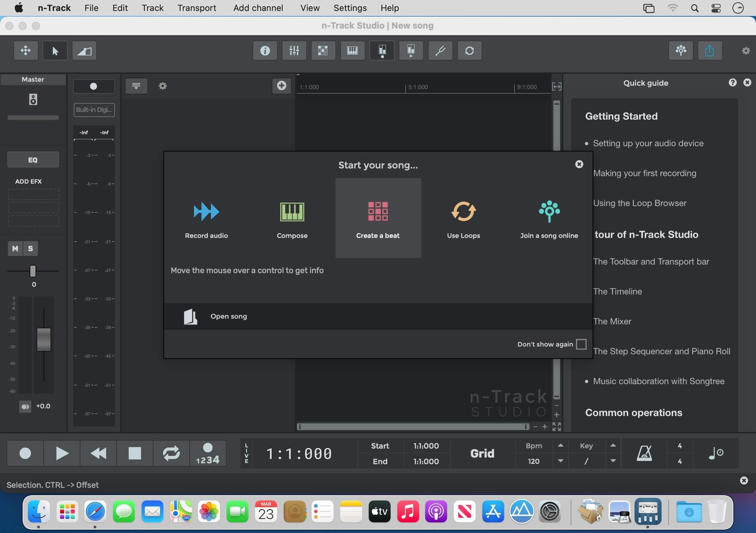Image resolution: width=756 pixels, height=533 pixels.
Task: Open the Track menu in menu bar
Action: [x=152, y=8]
